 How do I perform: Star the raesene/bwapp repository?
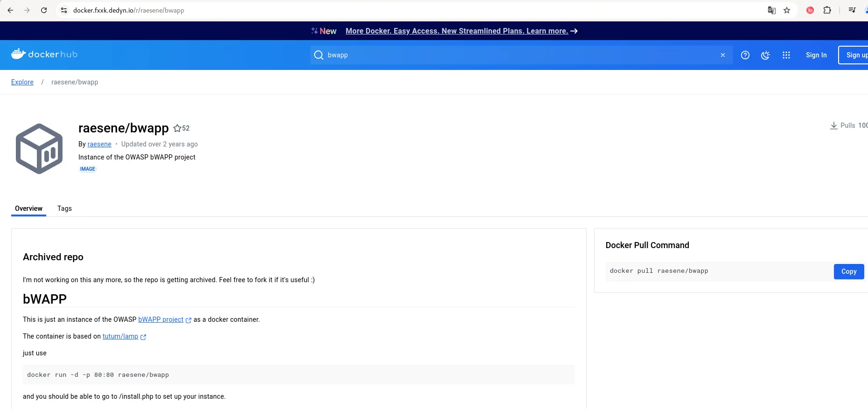(177, 128)
